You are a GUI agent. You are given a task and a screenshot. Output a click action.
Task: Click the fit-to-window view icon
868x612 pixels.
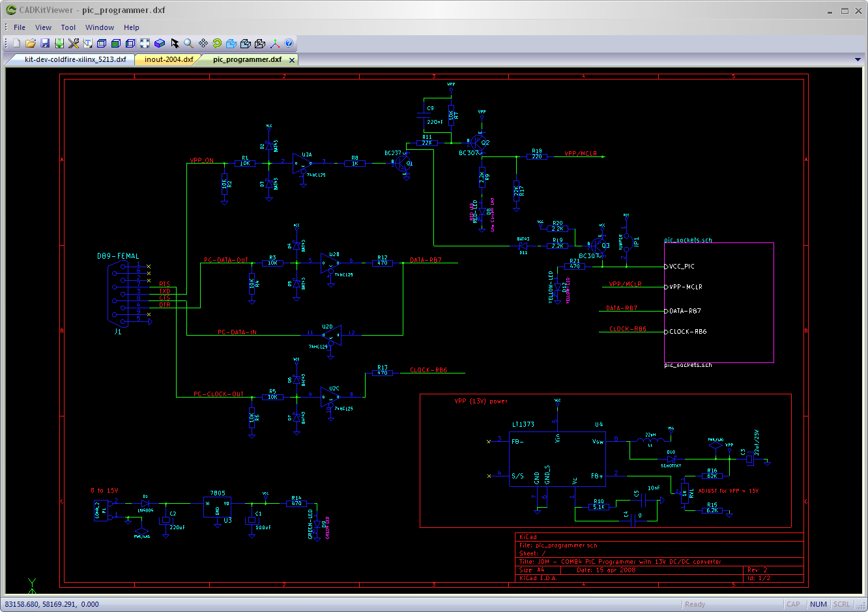click(x=144, y=43)
